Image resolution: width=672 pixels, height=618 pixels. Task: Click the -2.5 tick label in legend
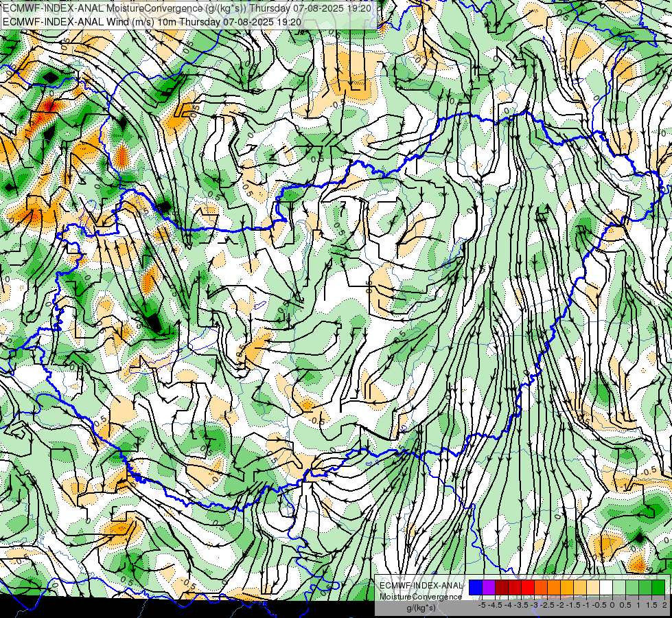[546, 605]
